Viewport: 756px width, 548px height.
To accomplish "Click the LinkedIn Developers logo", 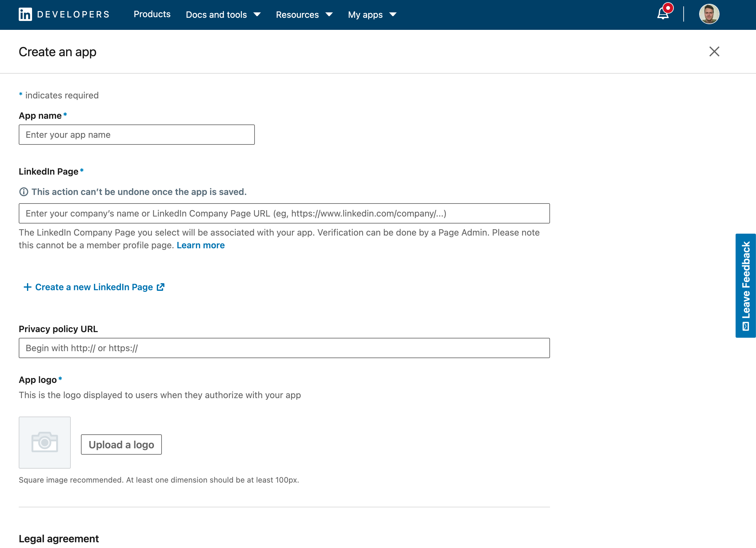I will click(64, 14).
